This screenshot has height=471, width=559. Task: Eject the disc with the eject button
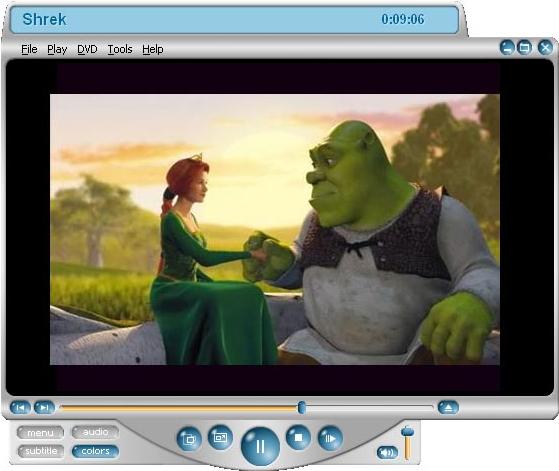coord(448,407)
